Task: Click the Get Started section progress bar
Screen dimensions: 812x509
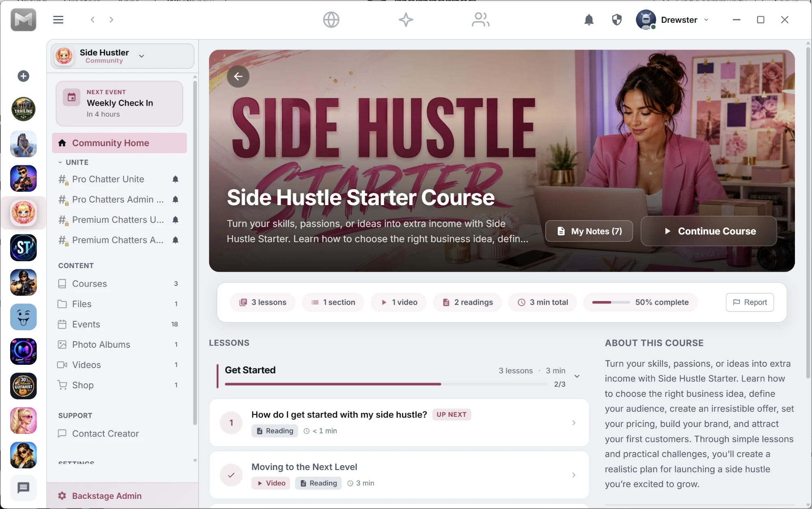Action: [x=386, y=384]
